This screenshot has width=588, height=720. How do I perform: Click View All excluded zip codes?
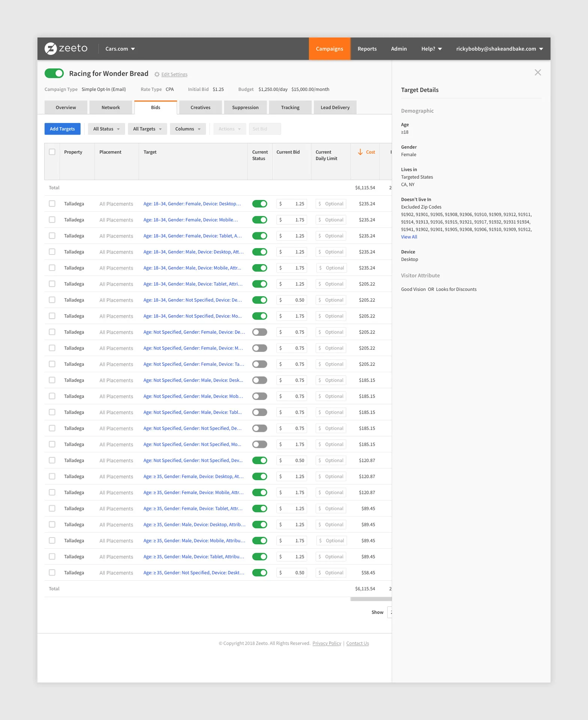(x=409, y=237)
